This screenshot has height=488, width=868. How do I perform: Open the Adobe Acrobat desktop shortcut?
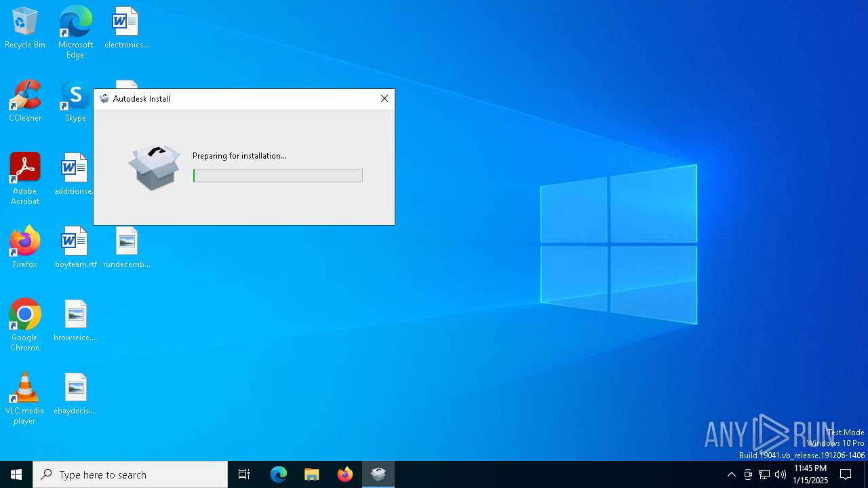coord(25,179)
